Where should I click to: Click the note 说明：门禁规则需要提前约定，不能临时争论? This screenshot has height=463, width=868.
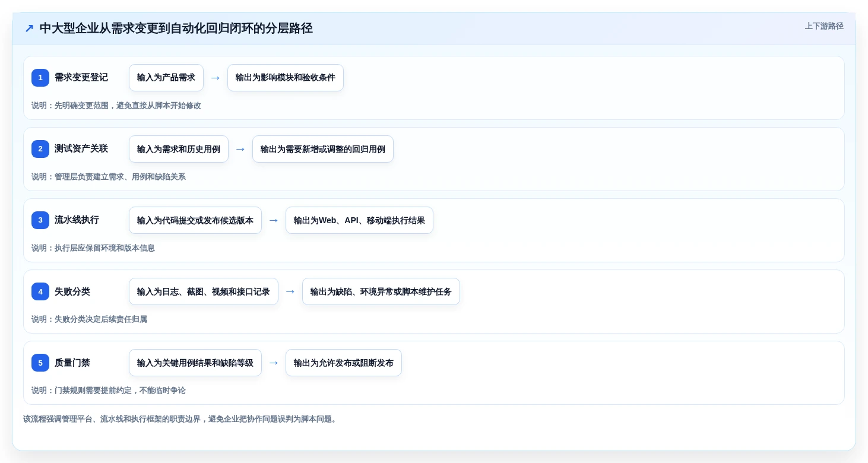(x=109, y=391)
